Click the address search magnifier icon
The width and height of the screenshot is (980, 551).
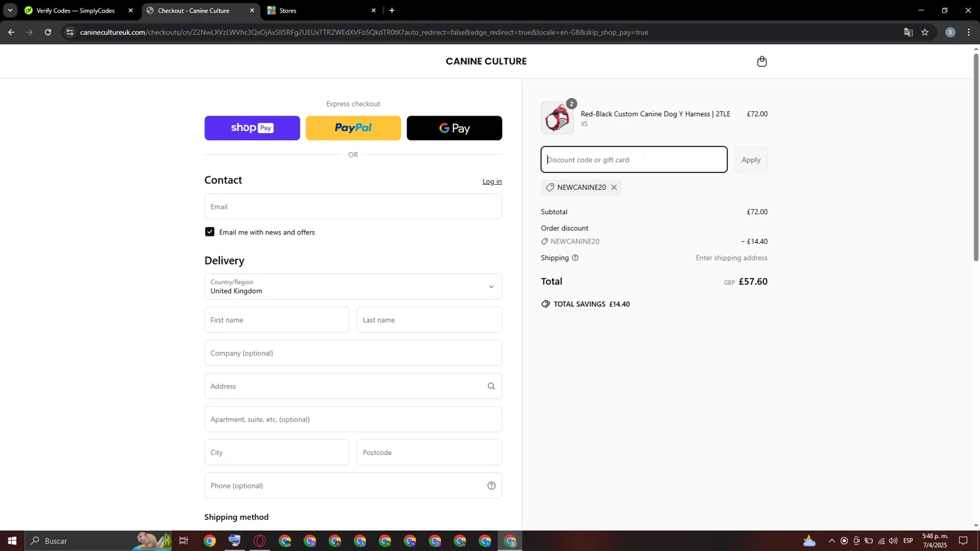pyautogui.click(x=491, y=386)
